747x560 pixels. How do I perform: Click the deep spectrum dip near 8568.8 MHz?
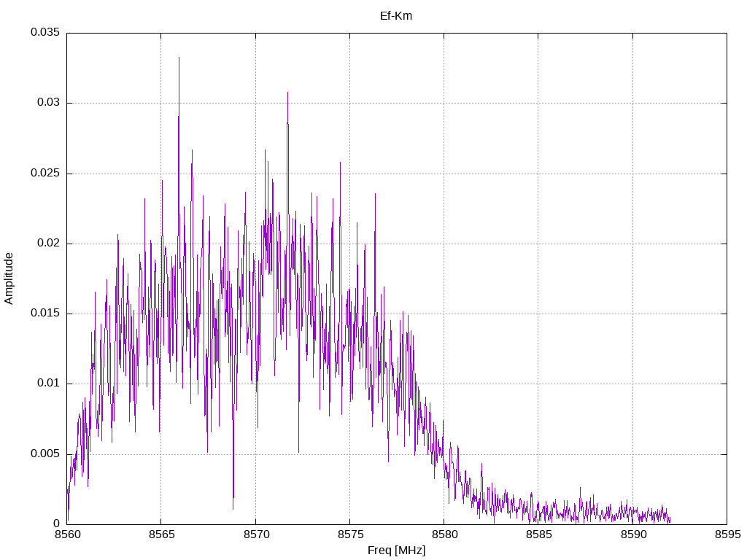coord(233,507)
